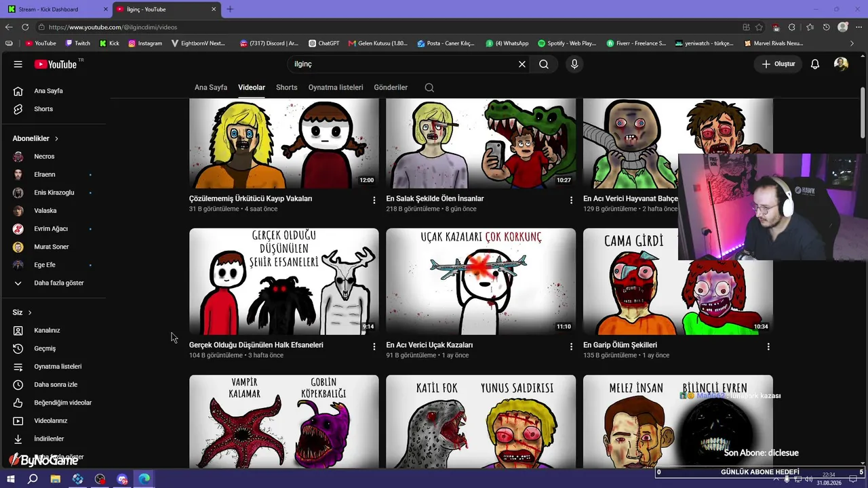Add this page to favorites with the star icon
The width and height of the screenshot is (868, 488).
759,27
